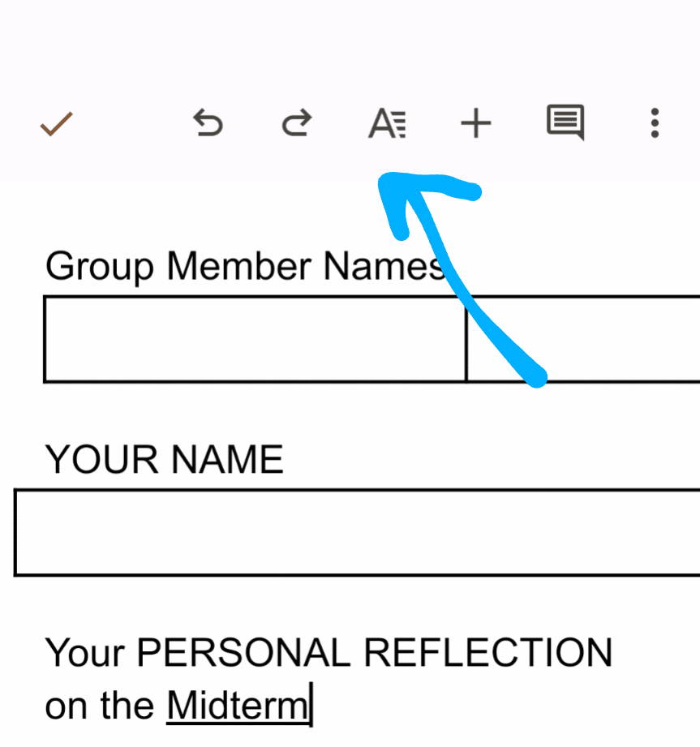Click the word "Group" in the heading
The height and width of the screenshot is (747, 700).
click(x=99, y=266)
